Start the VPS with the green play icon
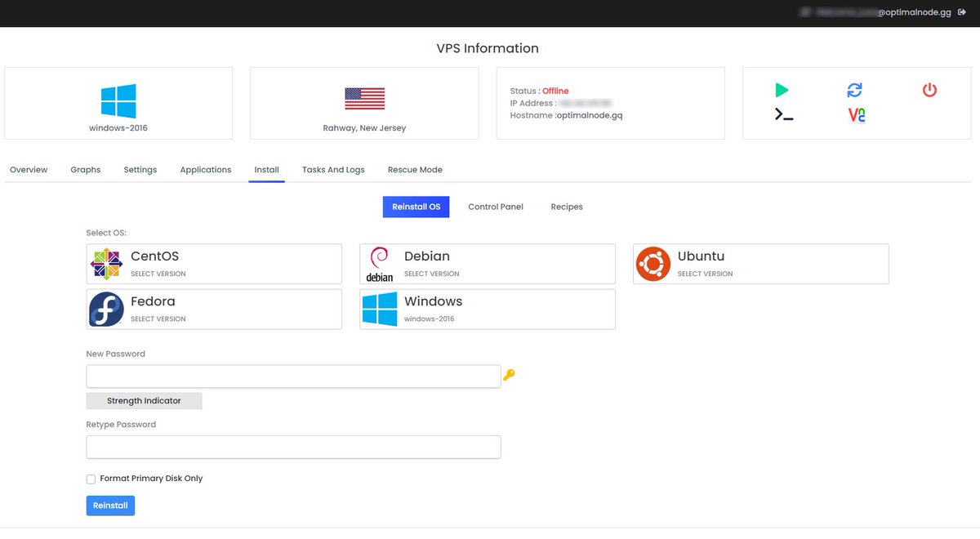The width and height of the screenshot is (980, 539). 782,90
